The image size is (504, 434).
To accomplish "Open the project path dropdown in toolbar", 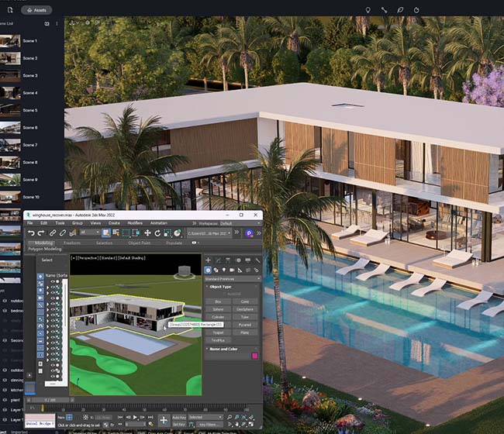I will [x=209, y=233].
